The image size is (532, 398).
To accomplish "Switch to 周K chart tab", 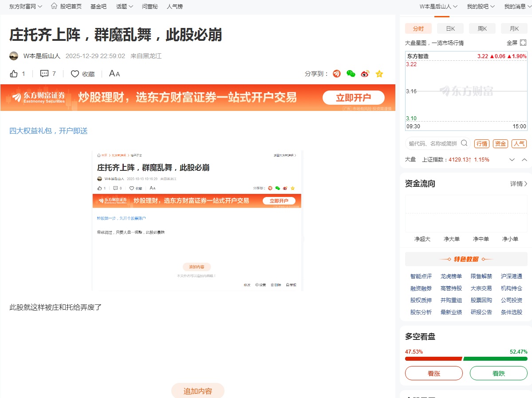I will click(x=482, y=28).
